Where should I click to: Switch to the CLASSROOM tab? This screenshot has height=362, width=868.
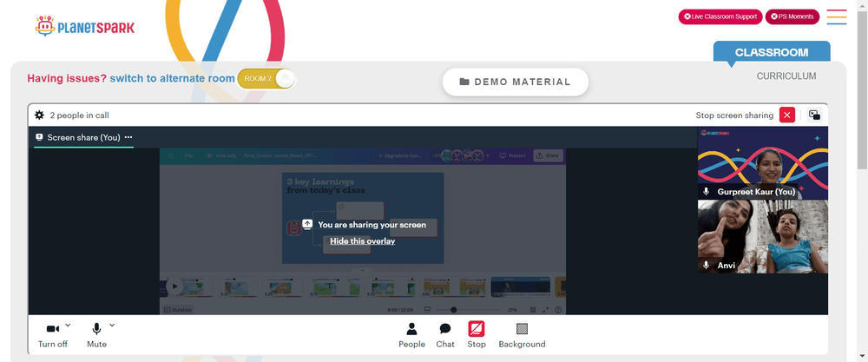tap(772, 53)
